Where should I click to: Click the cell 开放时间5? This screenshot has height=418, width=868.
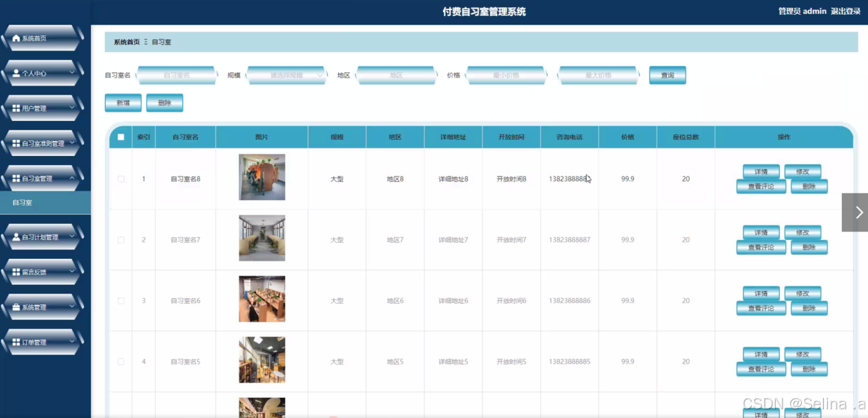511,362
